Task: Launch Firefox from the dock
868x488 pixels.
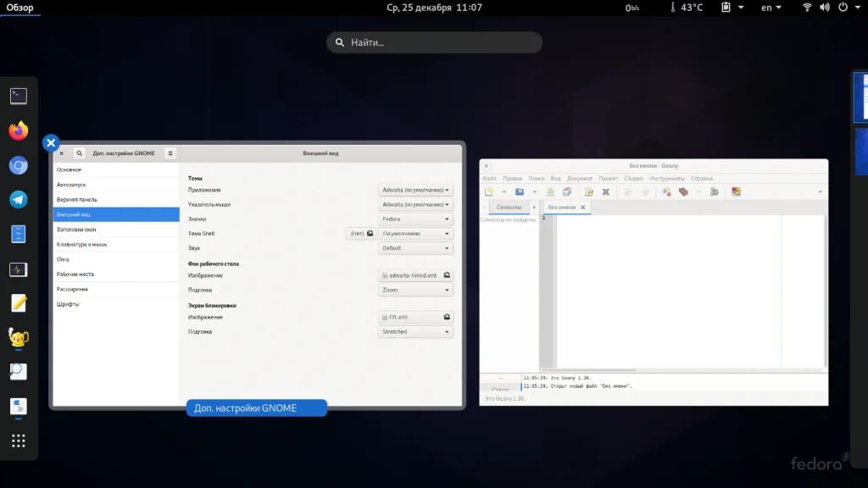Action: coord(19,130)
